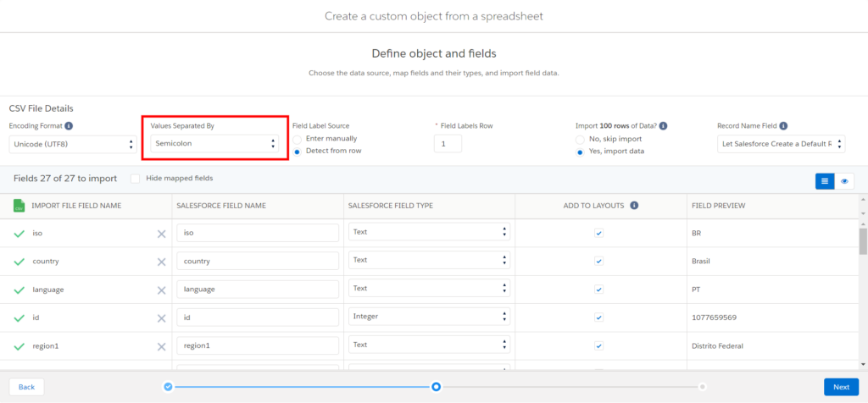
Task: Open field type dropdown for country
Action: click(x=429, y=260)
